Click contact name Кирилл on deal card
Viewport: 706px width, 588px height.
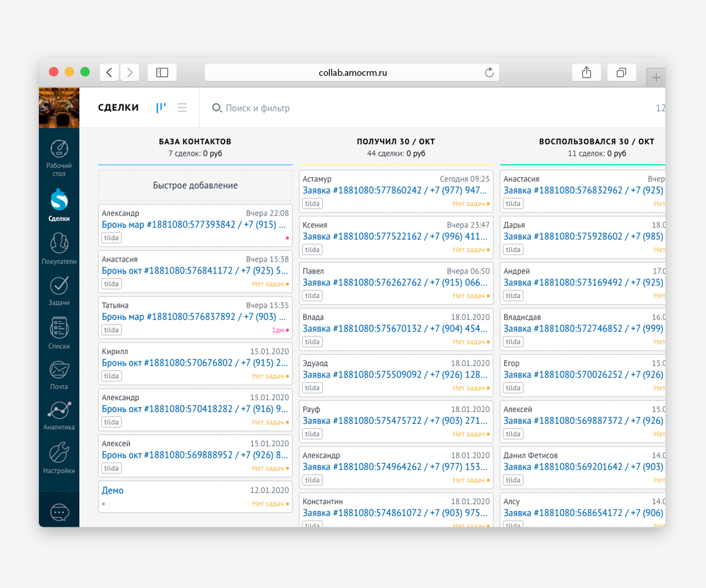(115, 352)
